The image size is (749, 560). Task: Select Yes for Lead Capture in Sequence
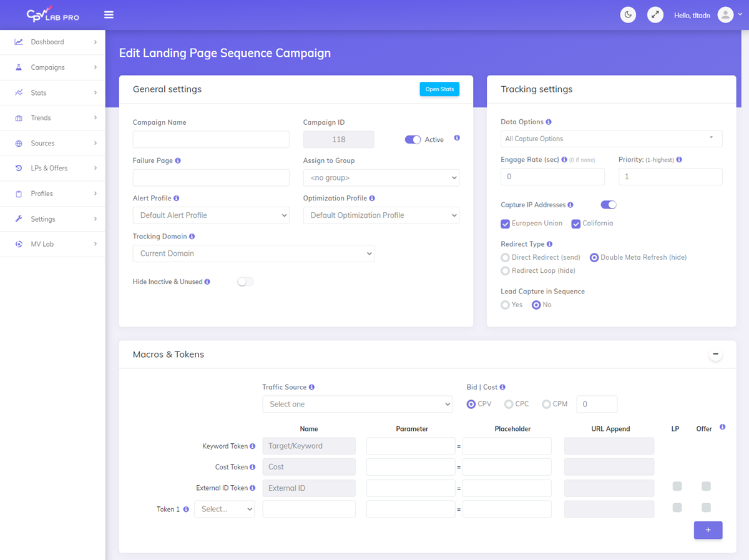506,305
